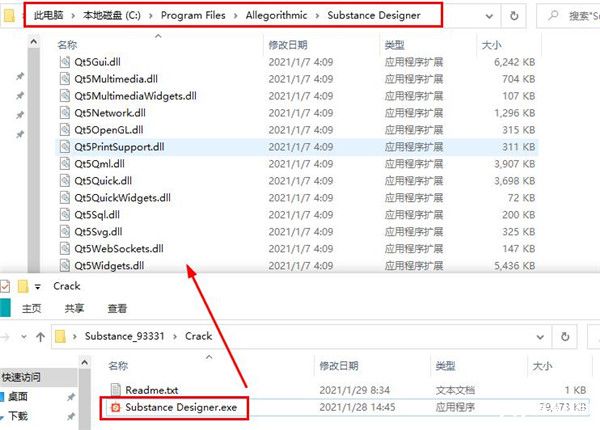Click the Qt5QuickWidgets.dll file icon
Screen dimensions: 600x430
tap(65, 197)
